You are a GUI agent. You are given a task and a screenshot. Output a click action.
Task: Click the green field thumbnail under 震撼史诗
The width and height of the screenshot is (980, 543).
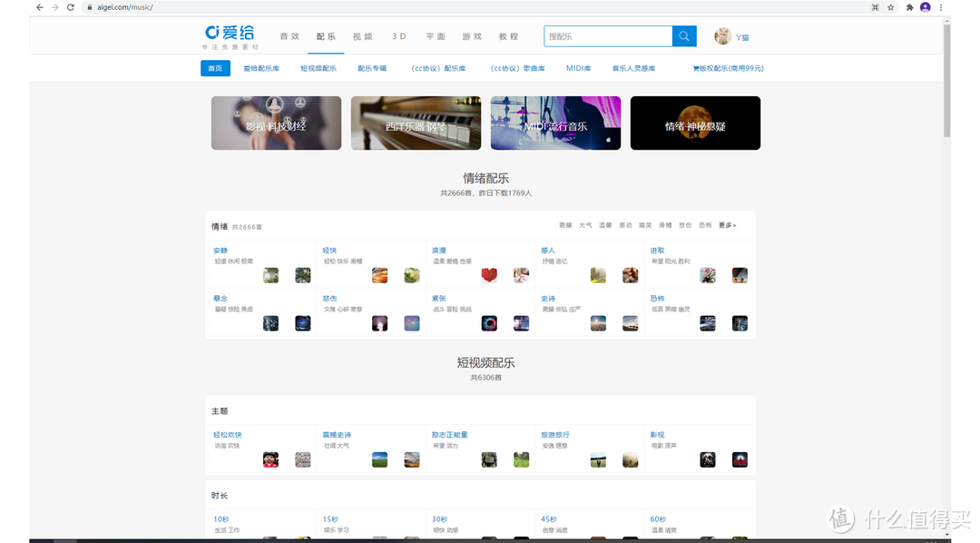coord(380,459)
